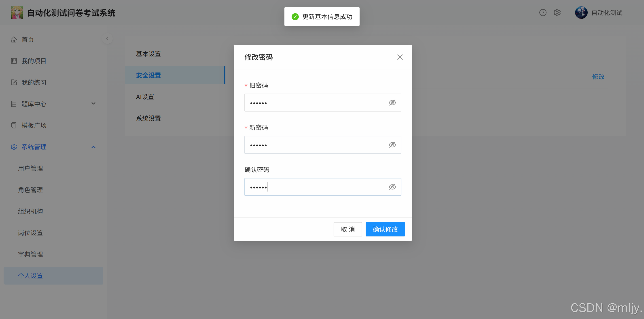The width and height of the screenshot is (644, 319).
Task: Click the home icon beside 首页
Action: pyautogui.click(x=14, y=40)
